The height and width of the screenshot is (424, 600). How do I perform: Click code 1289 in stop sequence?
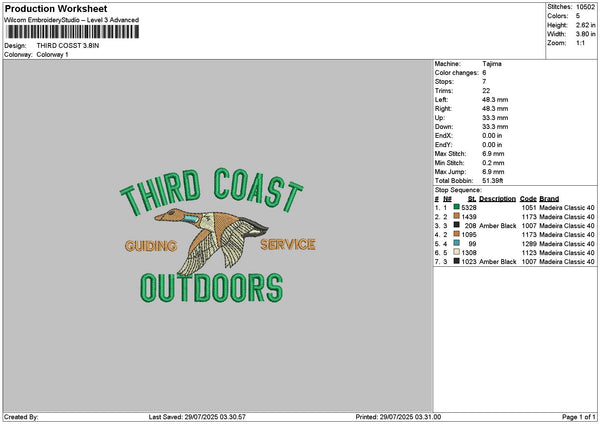(x=529, y=244)
